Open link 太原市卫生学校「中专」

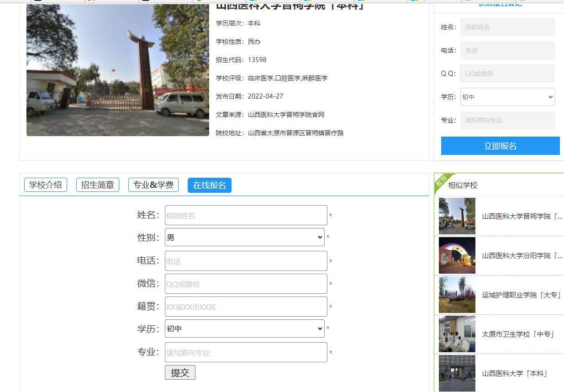click(x=518, y=334)
